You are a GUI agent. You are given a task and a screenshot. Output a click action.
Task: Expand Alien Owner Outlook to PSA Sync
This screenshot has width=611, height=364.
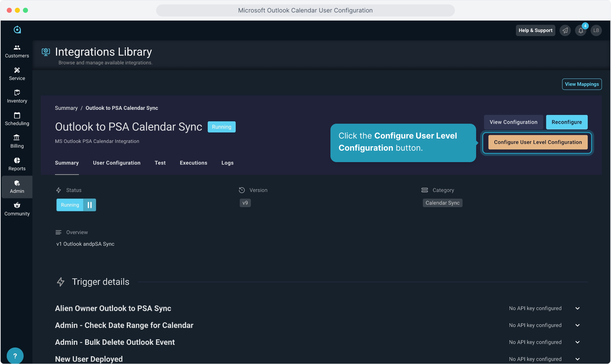(577, 308)
